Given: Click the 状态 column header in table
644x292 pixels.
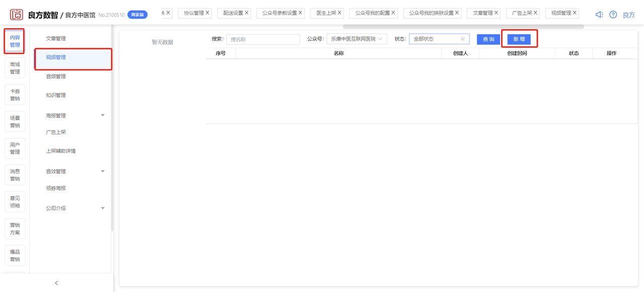Looking at the screenshot, I should coord(574,53).
